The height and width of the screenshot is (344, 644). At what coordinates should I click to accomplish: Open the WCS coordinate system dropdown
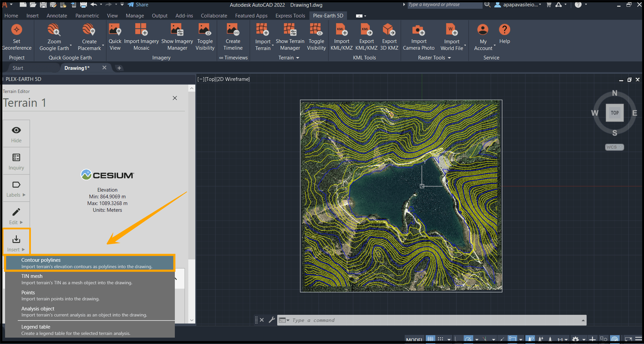coord(614,147)
